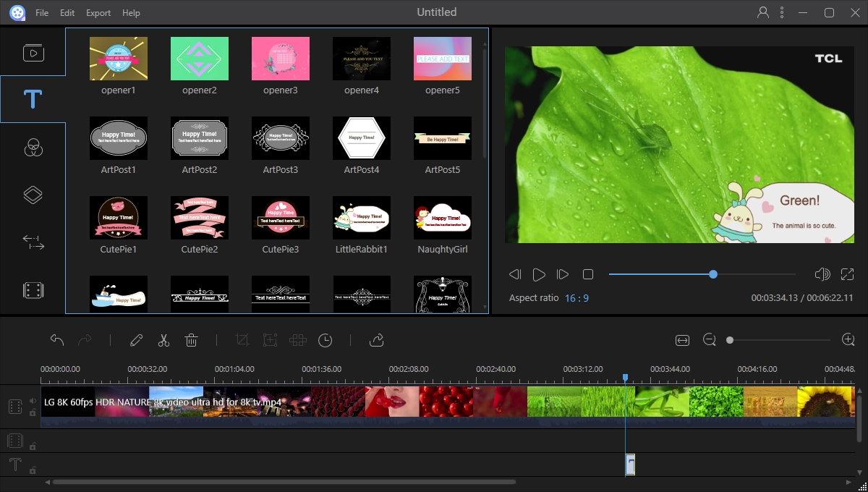This screenshot has height=492, width=868.
Task: Click the export share icon
Action: pyautogui.click(x=376, y=340)
